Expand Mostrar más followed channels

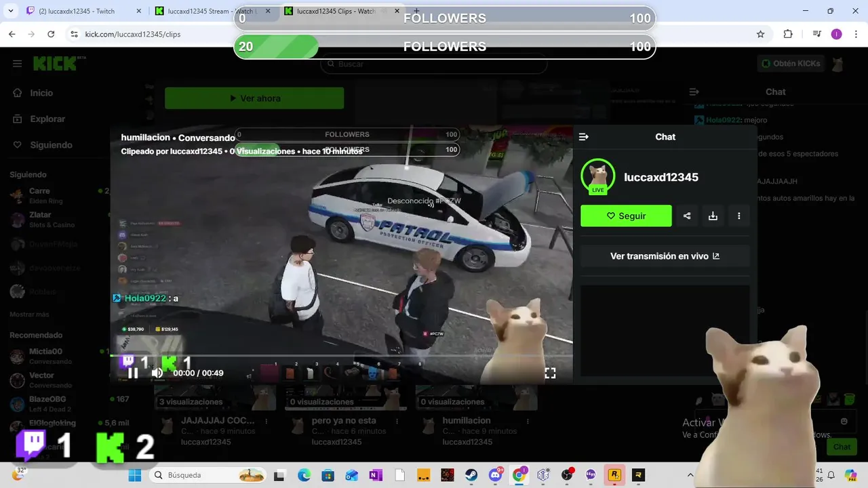(29, 314)
